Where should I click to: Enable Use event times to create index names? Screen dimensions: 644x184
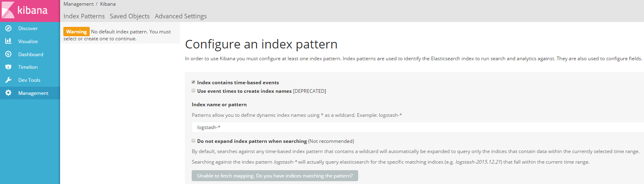[194, 91]
